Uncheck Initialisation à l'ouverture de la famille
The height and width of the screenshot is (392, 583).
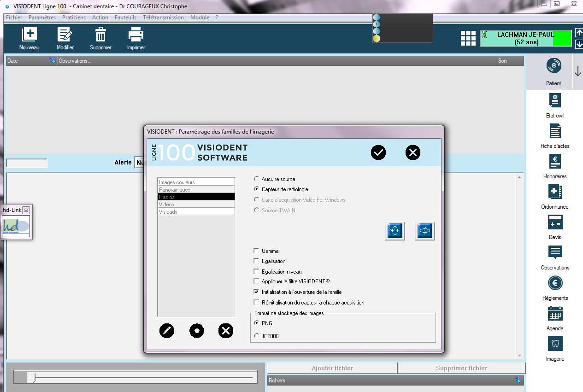pos(257,292)
